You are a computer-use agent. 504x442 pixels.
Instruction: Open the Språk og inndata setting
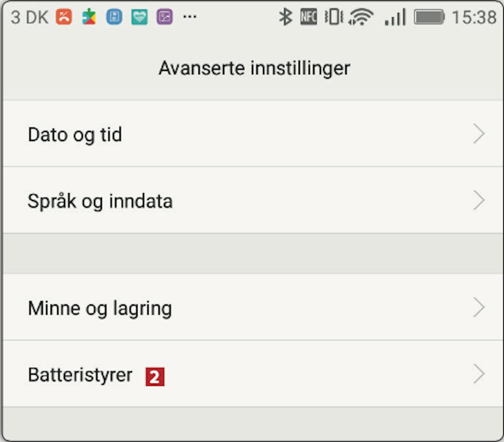[252, 200]
